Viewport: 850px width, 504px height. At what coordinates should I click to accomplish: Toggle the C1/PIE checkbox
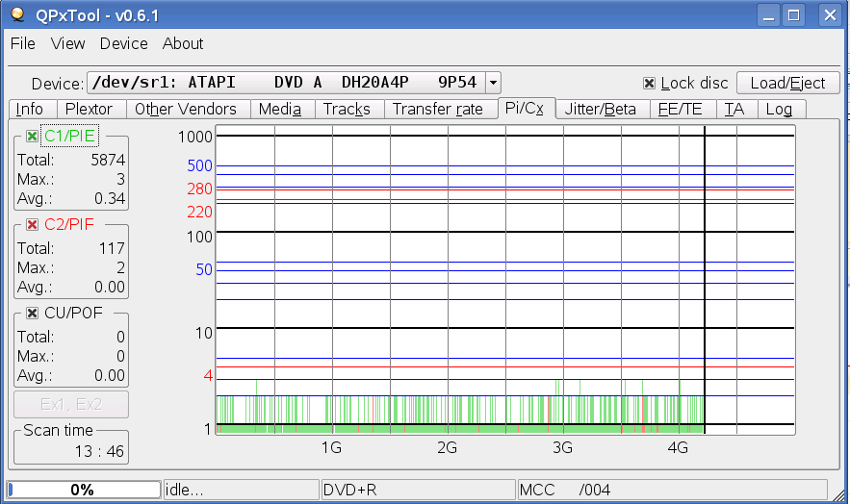[x=33, y=136]
